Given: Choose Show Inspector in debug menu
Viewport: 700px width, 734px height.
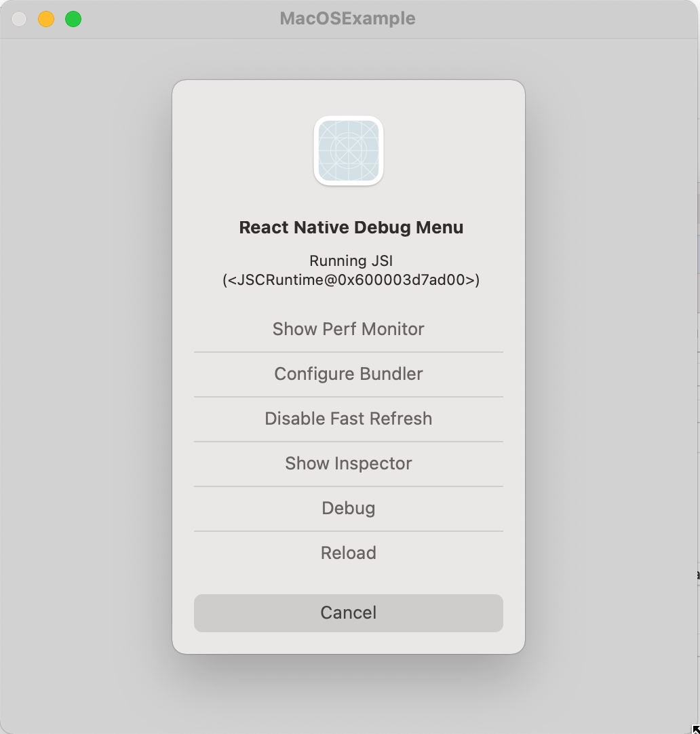Looking at the screenshot, I should click(349, 463).
